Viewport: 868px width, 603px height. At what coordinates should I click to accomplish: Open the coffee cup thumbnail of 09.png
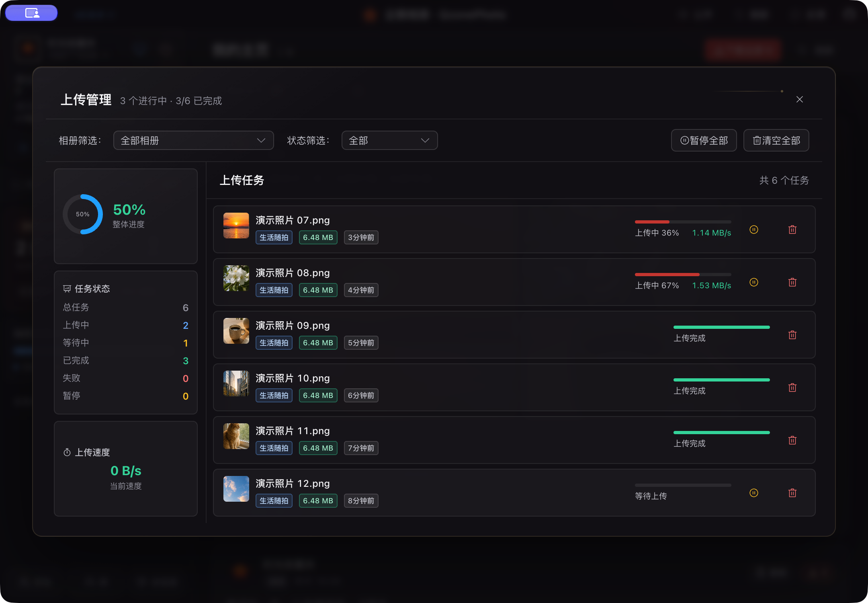[236, 331]
